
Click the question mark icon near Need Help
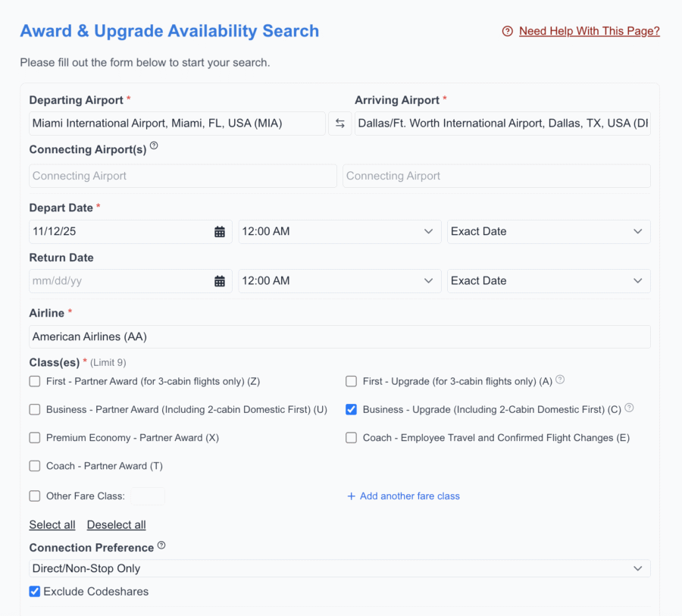(x=506, y=31)
